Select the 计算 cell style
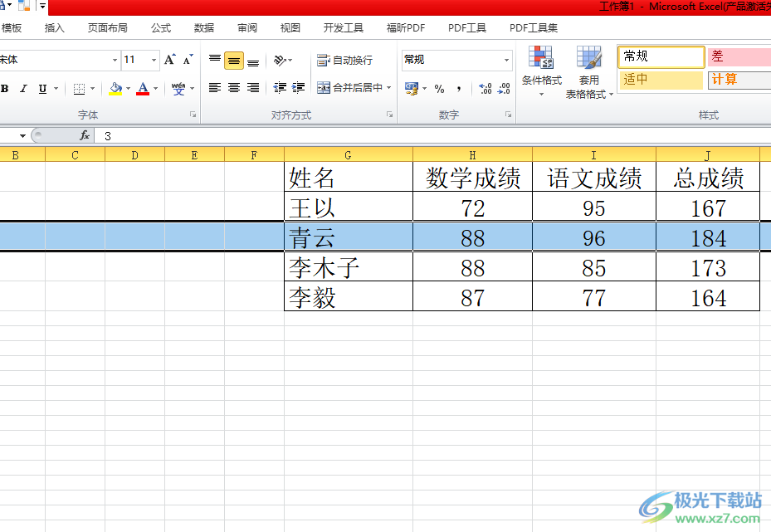The width and height of the screenshot is (771, 532). pos(739,80)
